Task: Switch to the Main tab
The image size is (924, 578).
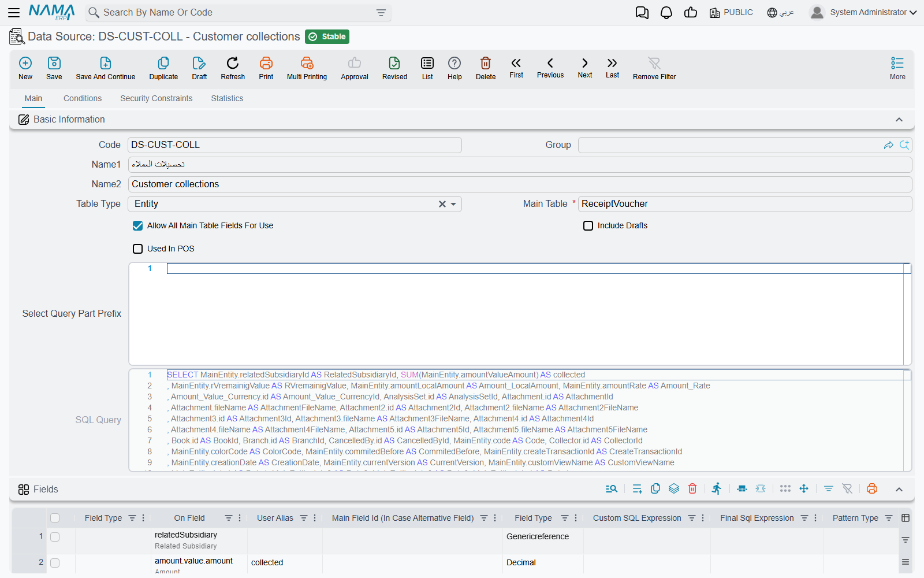Action: pos(33,99)
